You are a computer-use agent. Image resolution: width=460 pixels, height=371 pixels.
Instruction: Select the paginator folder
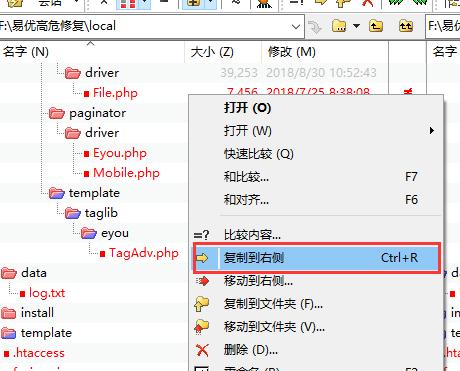(x=87, y=113)
